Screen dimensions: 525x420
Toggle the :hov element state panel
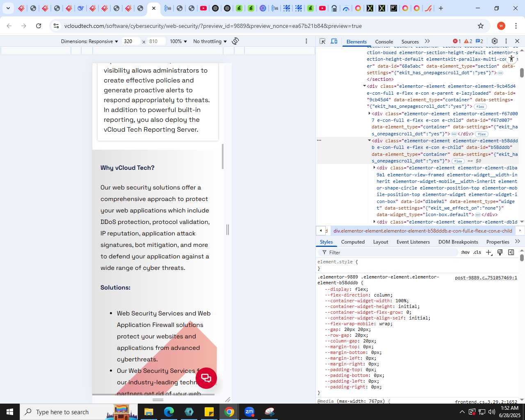pos(465,253)
